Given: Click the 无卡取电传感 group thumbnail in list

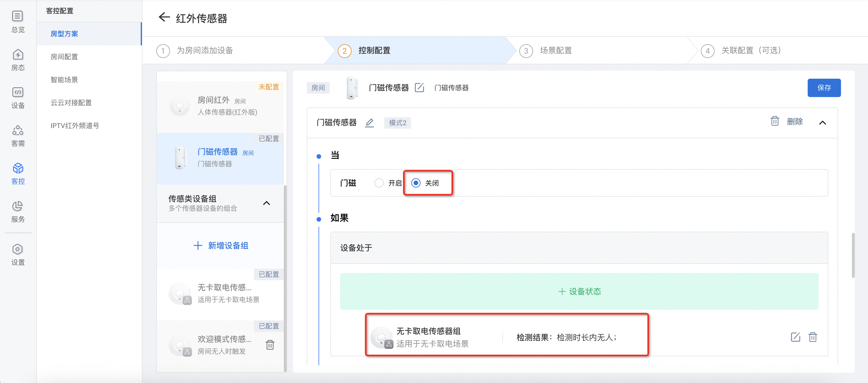Looking at the screenshot, I should (x=180, y=293).
